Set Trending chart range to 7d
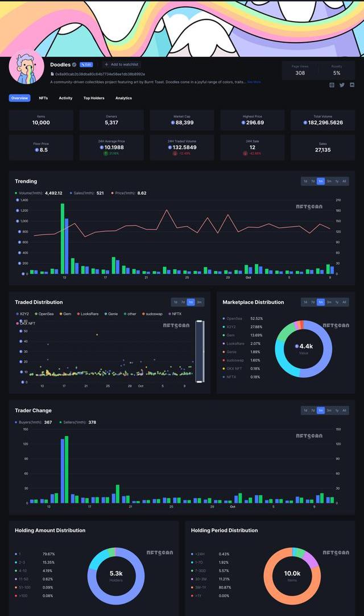The image size is (364, 616). pyautogui.click(x=313, y=181)
